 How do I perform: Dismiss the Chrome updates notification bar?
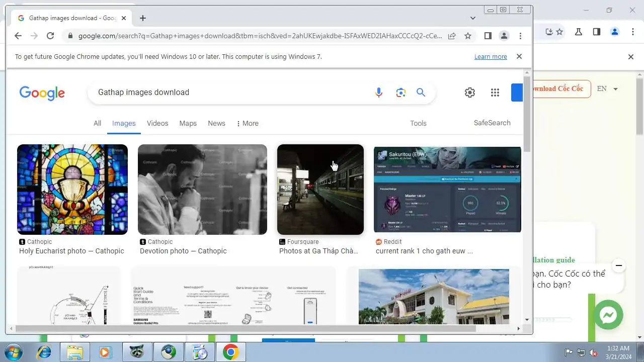[x=519, y=56]
